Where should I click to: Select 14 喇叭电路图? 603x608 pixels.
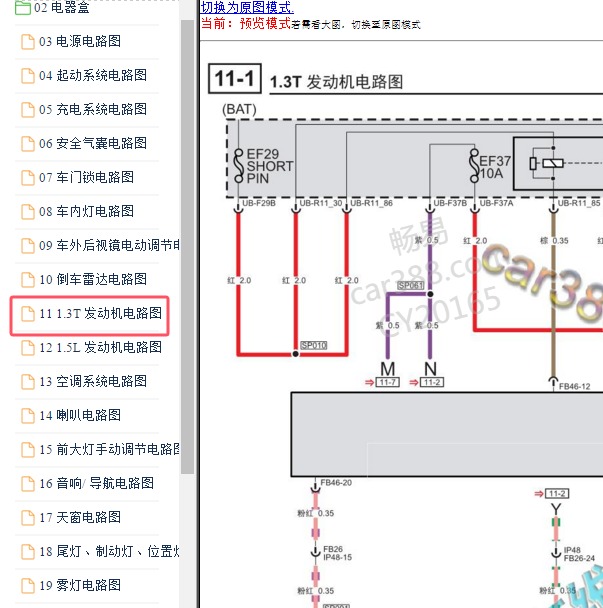80,415
